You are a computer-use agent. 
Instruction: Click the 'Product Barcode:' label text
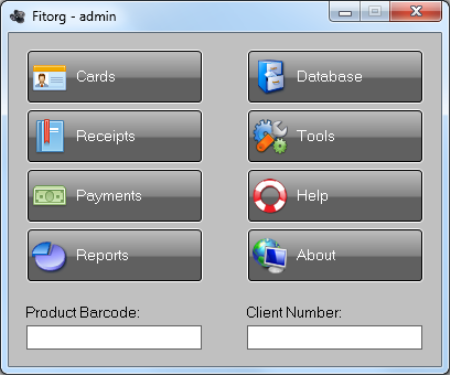[83, 313]
